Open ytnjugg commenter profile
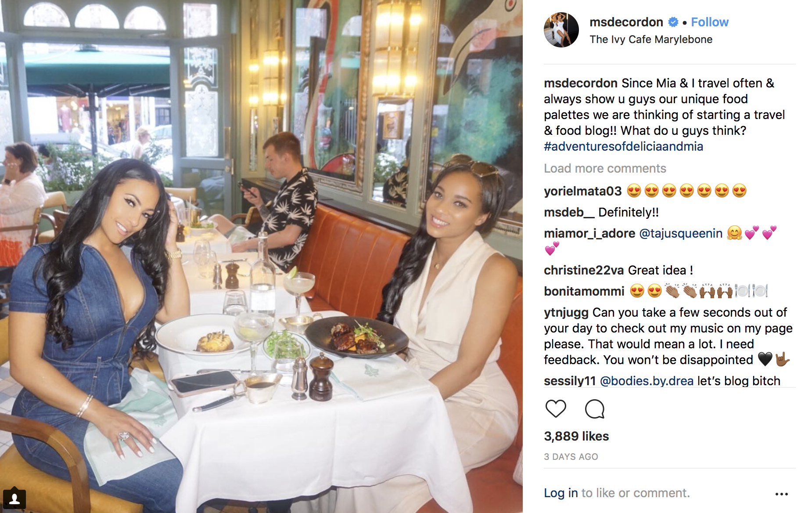The width and height of the screenshot is (812, 513). [566, 312]
